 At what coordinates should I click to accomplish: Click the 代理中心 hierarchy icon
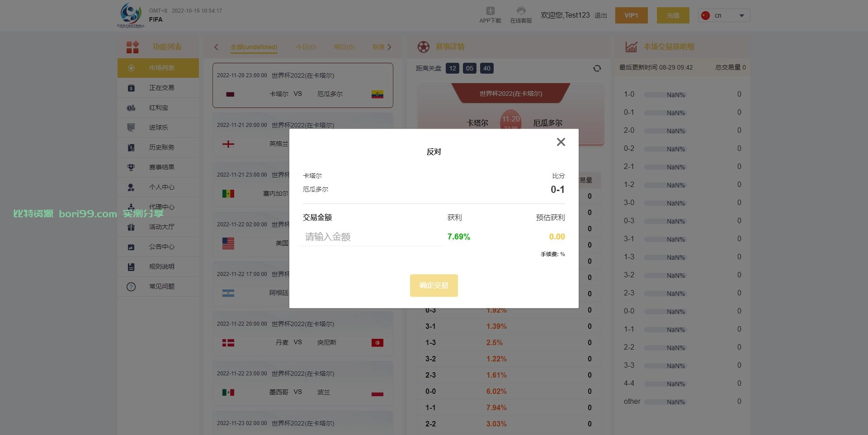coord(131,207)
